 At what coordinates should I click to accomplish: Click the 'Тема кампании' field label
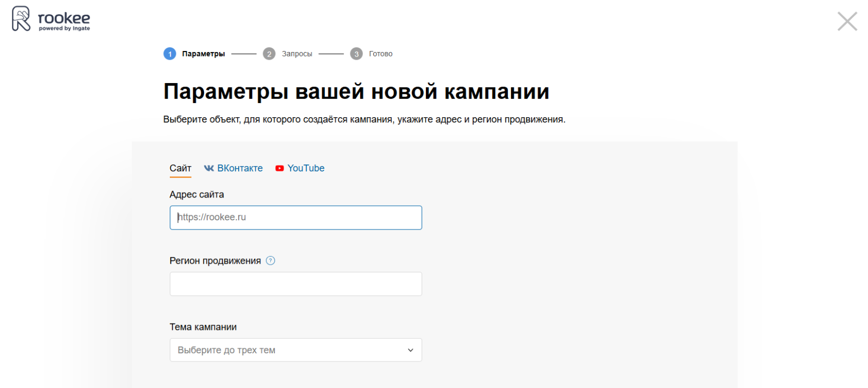pos(203,327)
